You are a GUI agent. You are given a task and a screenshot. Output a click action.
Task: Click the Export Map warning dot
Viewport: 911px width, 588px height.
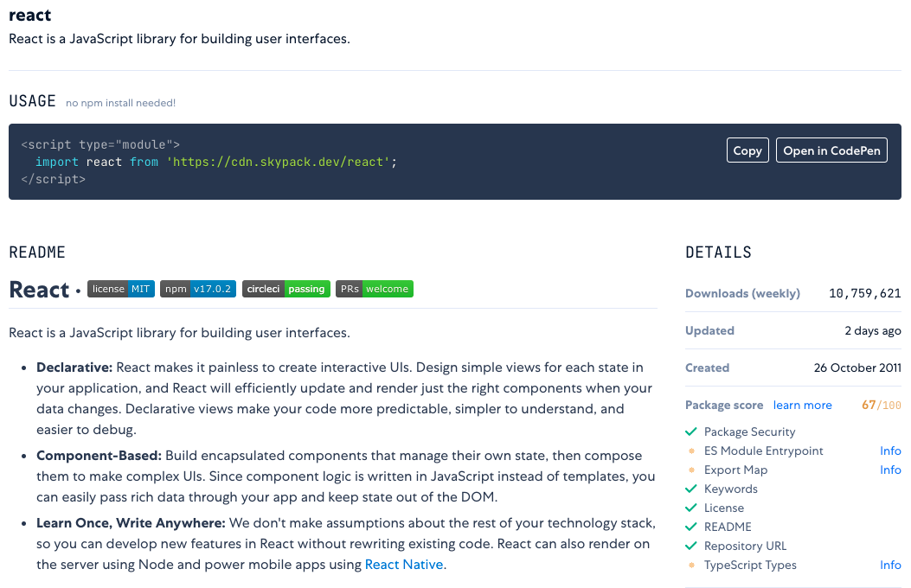pyautogui.click(x=691, y=470)
